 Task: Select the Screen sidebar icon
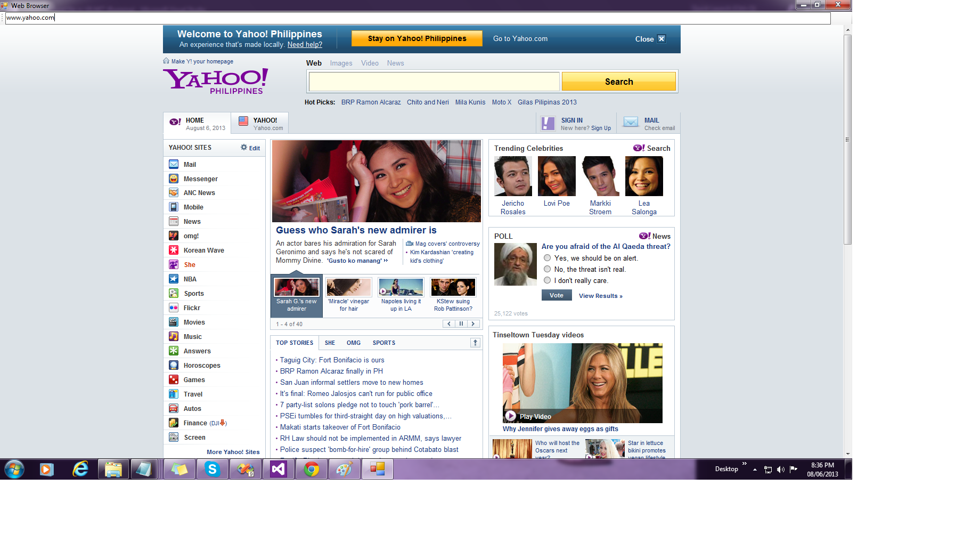tap(174, 437)
